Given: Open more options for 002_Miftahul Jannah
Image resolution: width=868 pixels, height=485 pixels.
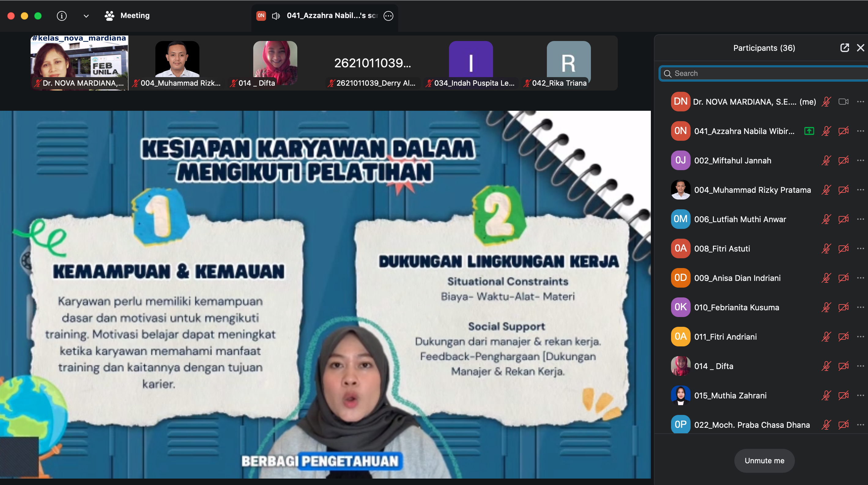Looking at the screenshot, I should pos(861,160).
